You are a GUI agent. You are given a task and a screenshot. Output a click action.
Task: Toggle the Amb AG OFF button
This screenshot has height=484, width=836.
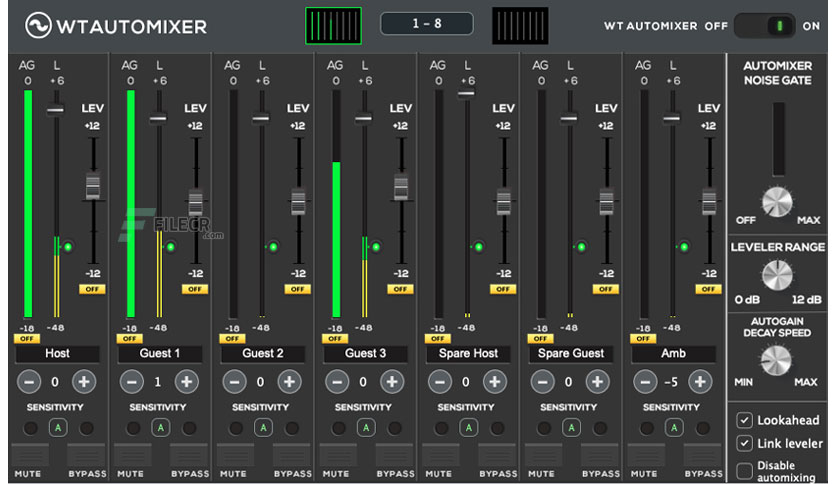[x=643, y=338]
